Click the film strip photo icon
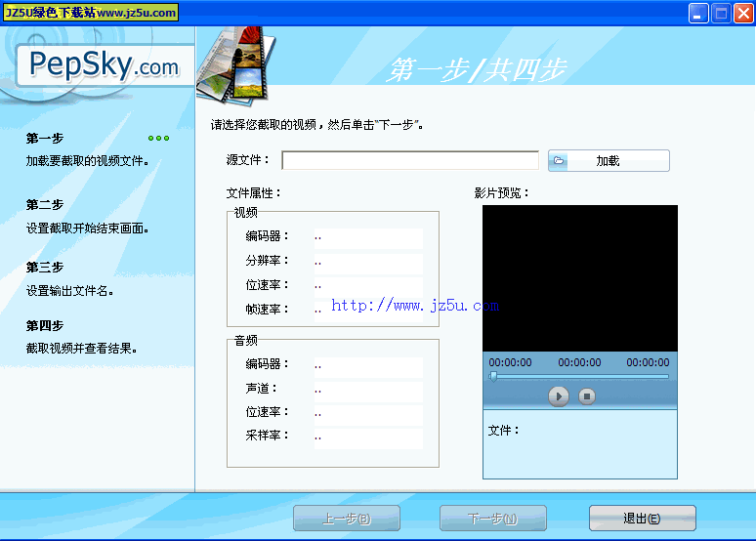This screenshot has height=541, width=756. pyautogui.click(x=236, y=65)
